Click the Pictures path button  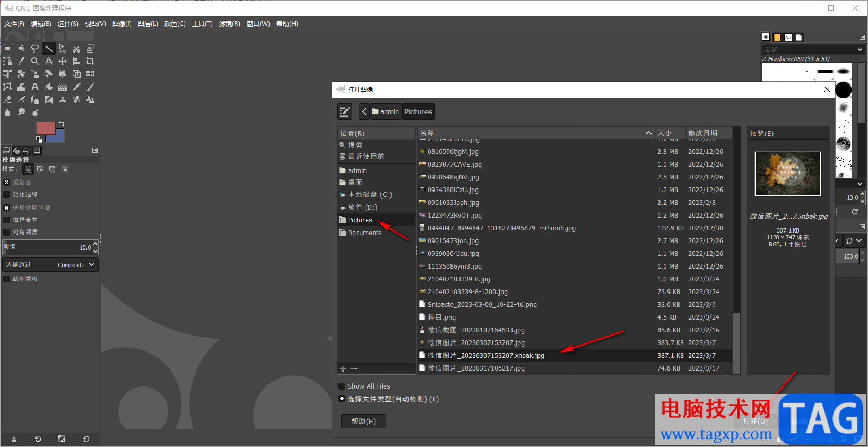(x=418, y=111)
